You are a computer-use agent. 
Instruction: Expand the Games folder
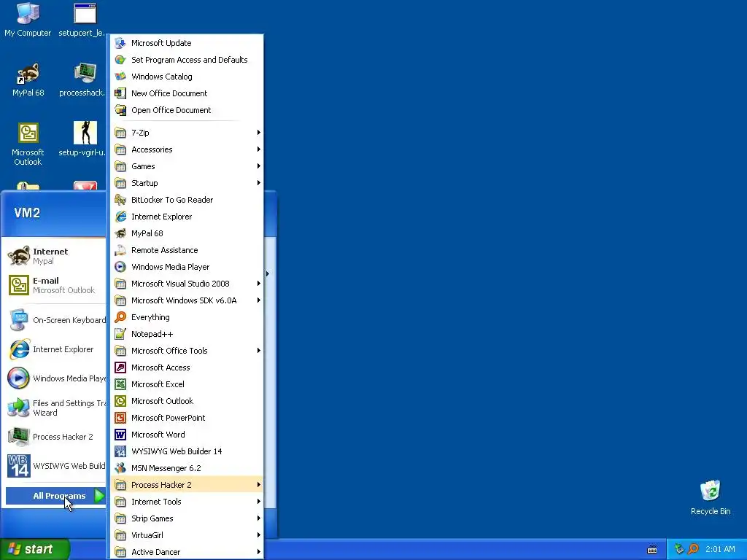click(x=186, y=166)
